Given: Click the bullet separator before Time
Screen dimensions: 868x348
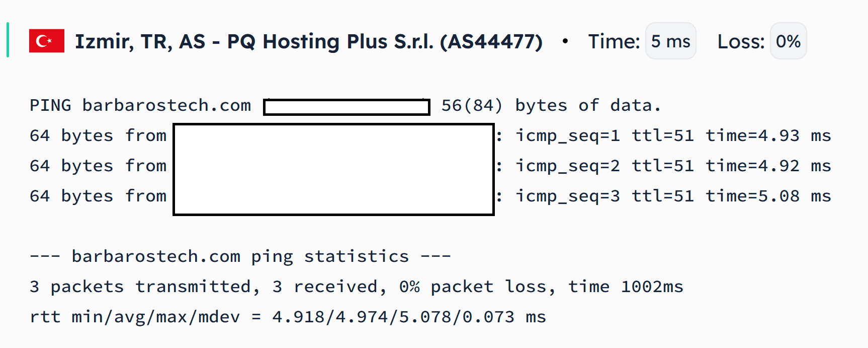Looking at the screenshot, I should [565, 41].
